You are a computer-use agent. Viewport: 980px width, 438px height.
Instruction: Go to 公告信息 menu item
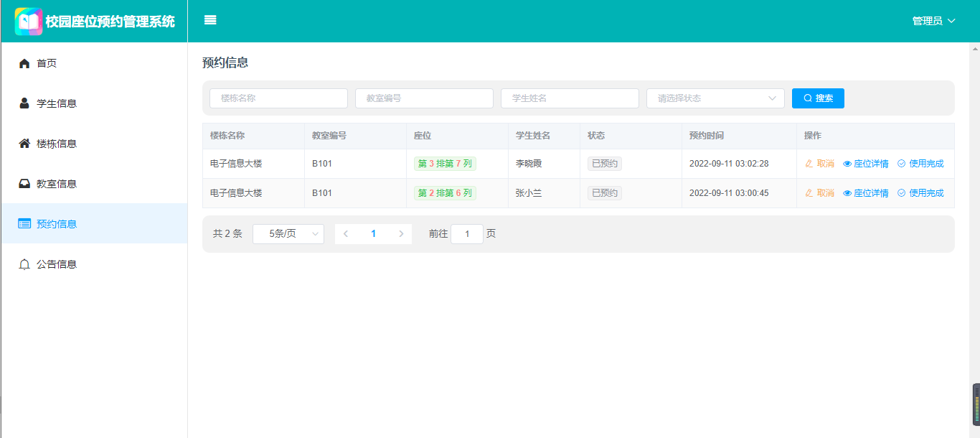pyautogui.click(x=57, y=264)
